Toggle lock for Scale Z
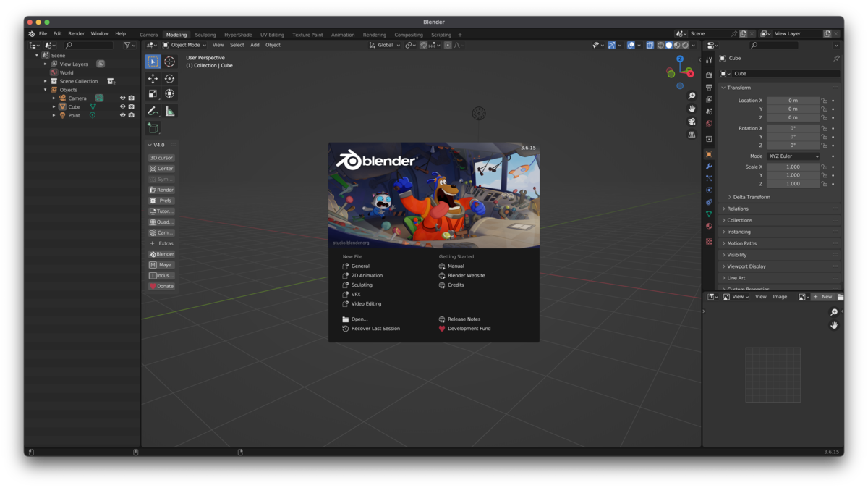The image size is (868, 488). (x=825, y=184)
